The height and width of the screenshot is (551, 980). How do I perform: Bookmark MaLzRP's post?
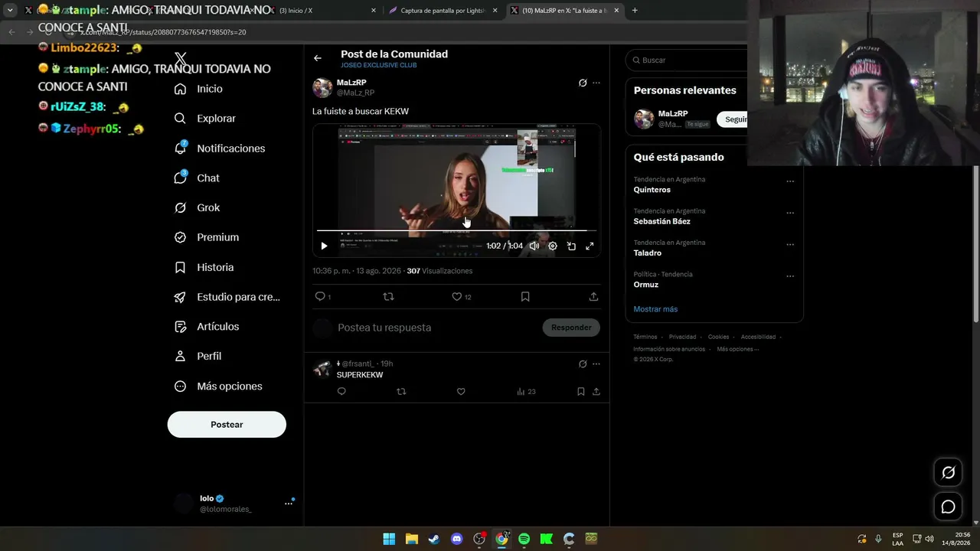525,297
